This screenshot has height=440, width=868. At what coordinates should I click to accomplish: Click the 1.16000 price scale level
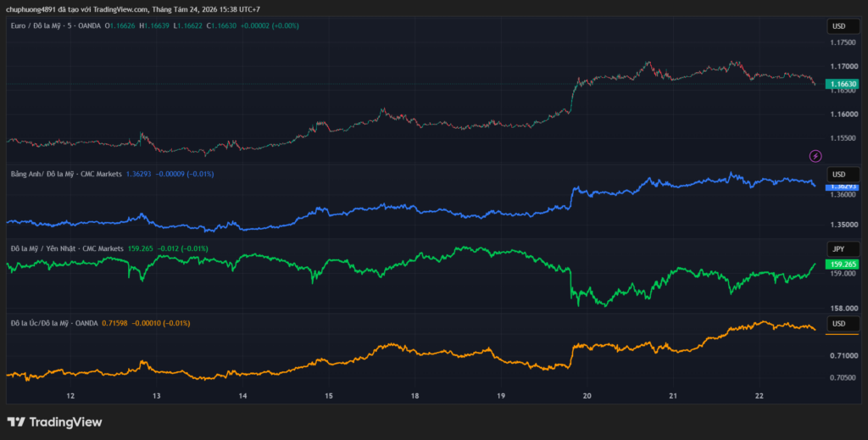[843, 114]
